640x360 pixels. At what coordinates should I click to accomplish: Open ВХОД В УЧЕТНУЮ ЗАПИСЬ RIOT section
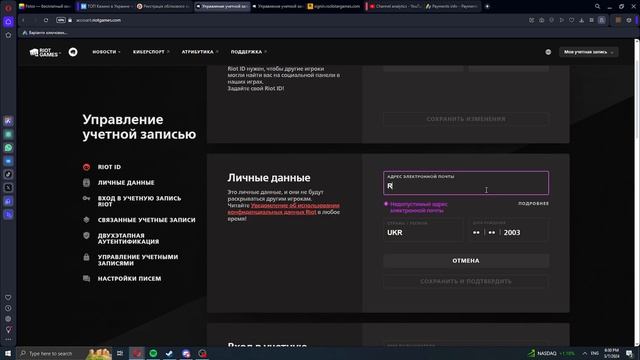139,201
